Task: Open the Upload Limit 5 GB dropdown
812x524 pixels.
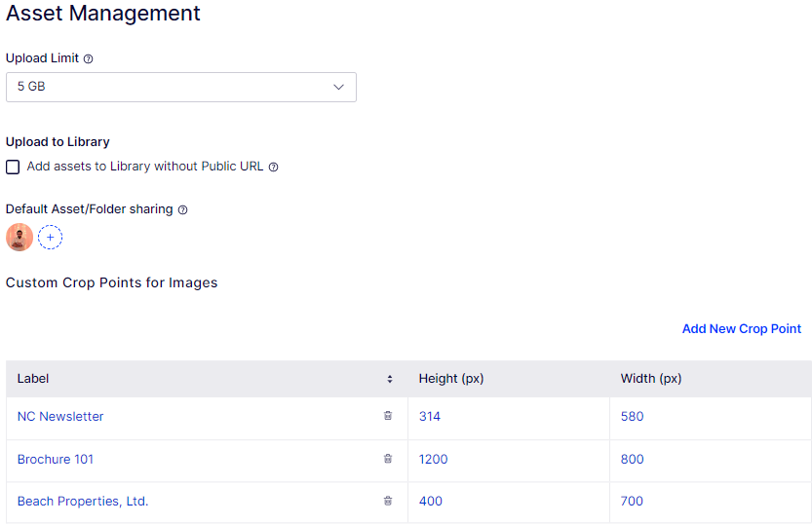Action: pyautogui.click(x=180, y=87)
